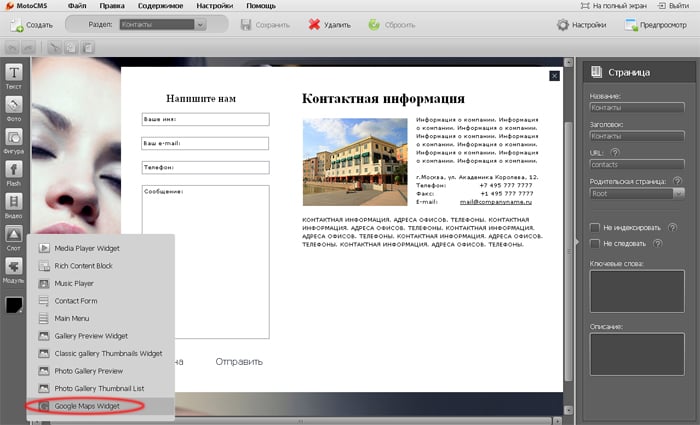
Task: Click the URL input field
Action: (635, 163)
